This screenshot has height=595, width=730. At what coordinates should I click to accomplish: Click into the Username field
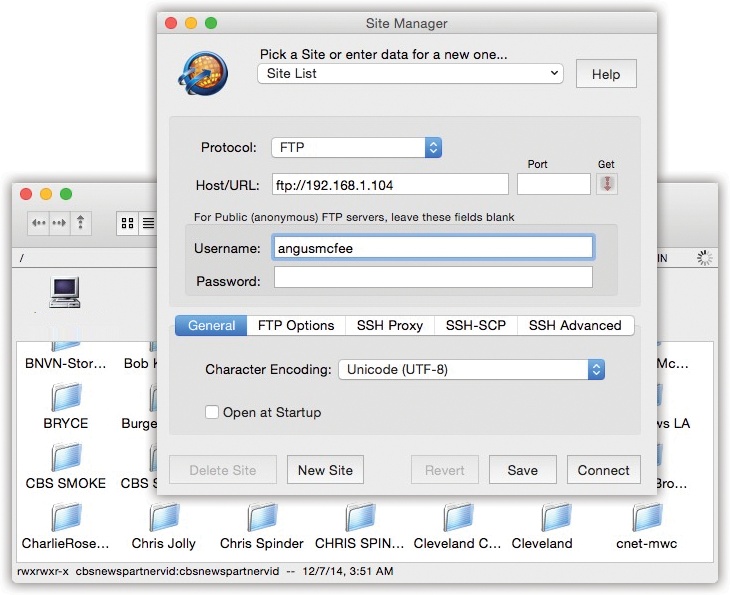pyautogui.click(x=433, y=248)
